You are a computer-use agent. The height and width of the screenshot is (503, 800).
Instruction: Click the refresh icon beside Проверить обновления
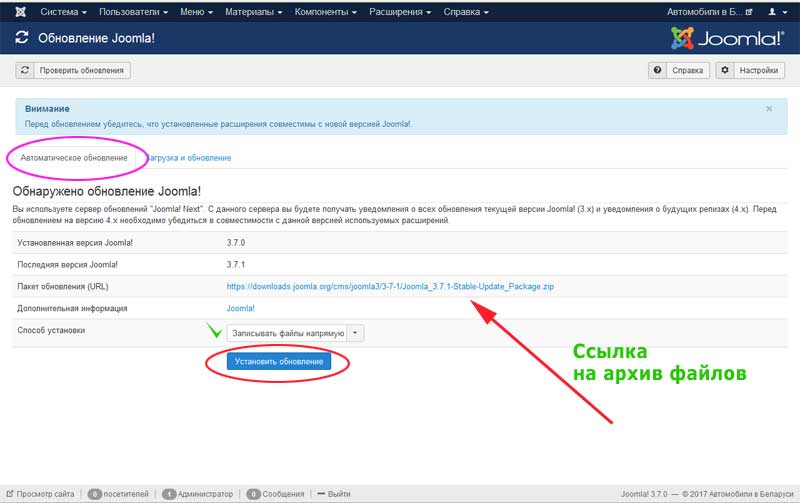click(x=24, y=70)
